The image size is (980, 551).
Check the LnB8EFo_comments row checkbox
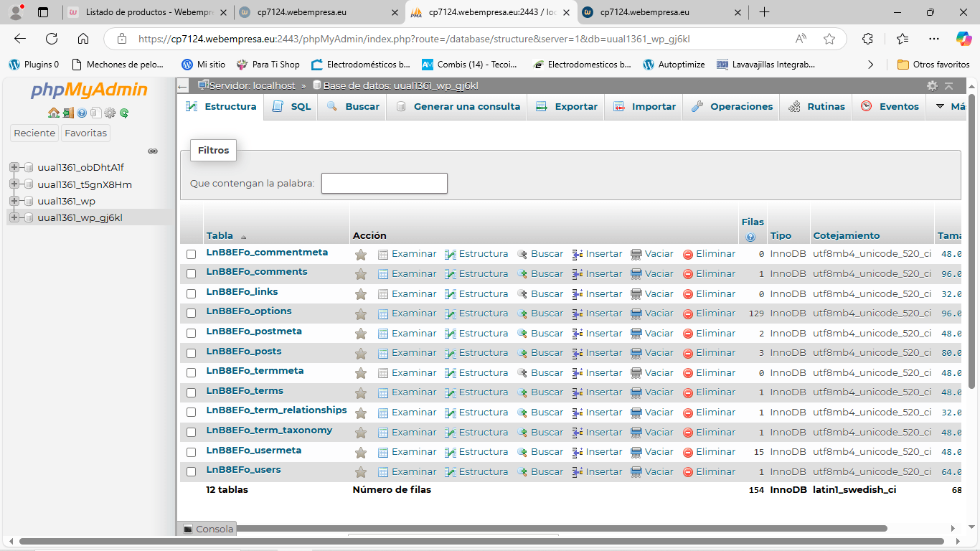tap(191, 274)
